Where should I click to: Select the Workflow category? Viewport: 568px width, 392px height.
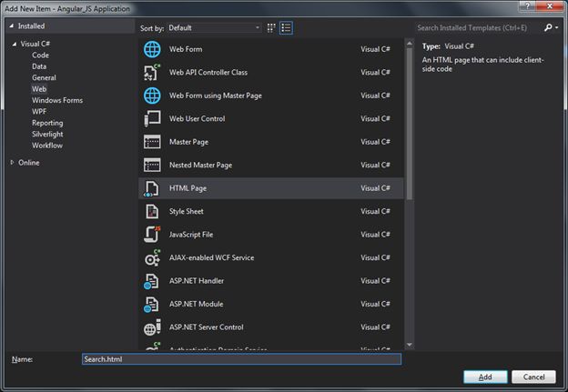(x=47, y=146)
